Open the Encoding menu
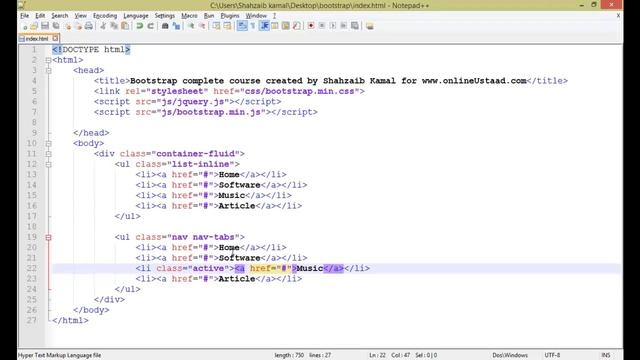This screenshot has width=640, height=360. (x=105, y=16)
